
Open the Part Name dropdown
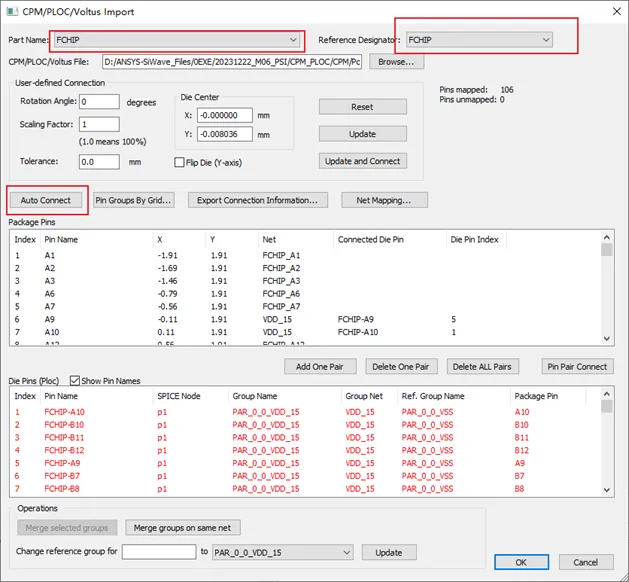pyautogui.click(x=177, y=40)
